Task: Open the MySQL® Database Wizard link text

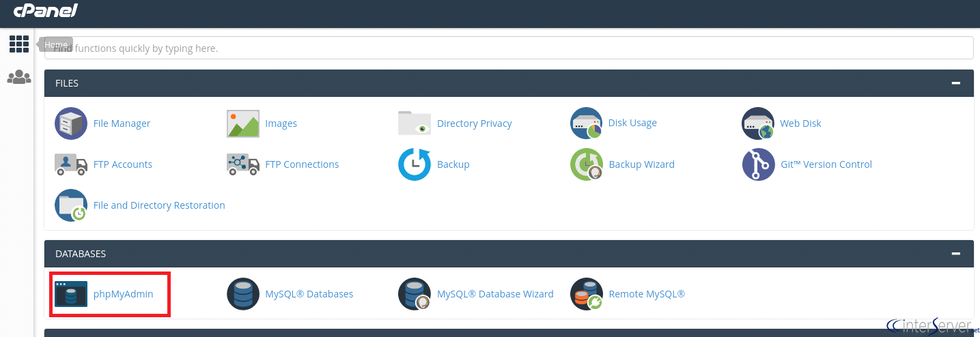Action: tap(495, 294)
